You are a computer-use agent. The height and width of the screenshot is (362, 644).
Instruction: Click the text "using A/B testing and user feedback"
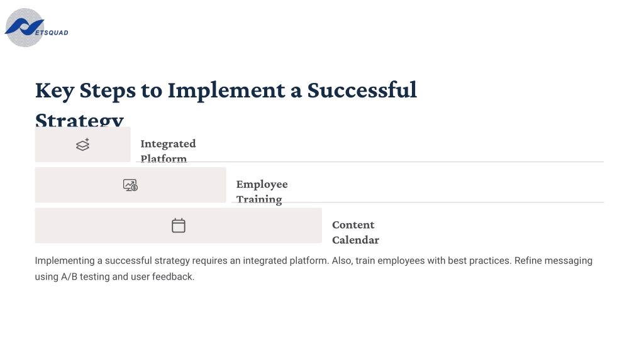[x=114, y=277]
